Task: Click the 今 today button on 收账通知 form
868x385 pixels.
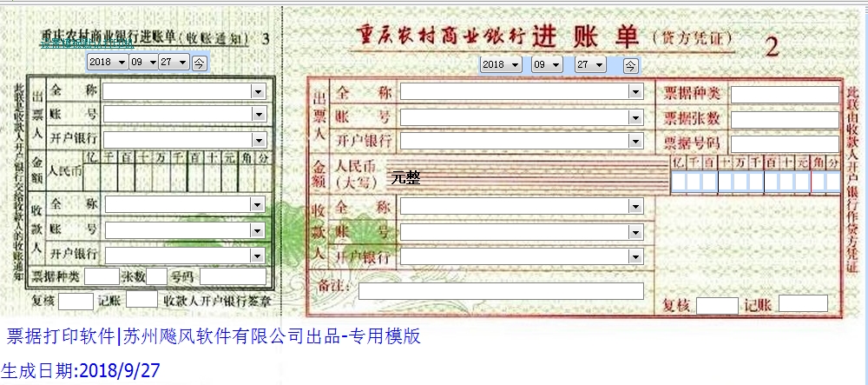Action: [x=199, y=63]
